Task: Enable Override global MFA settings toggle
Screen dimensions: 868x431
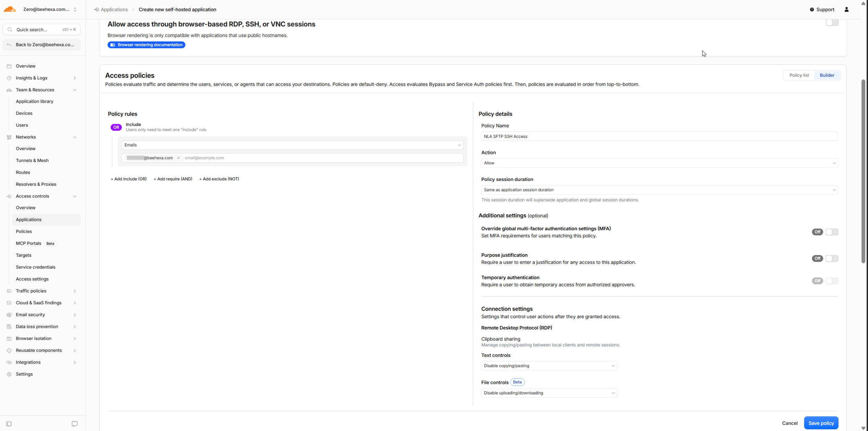Action: (832, 232)
